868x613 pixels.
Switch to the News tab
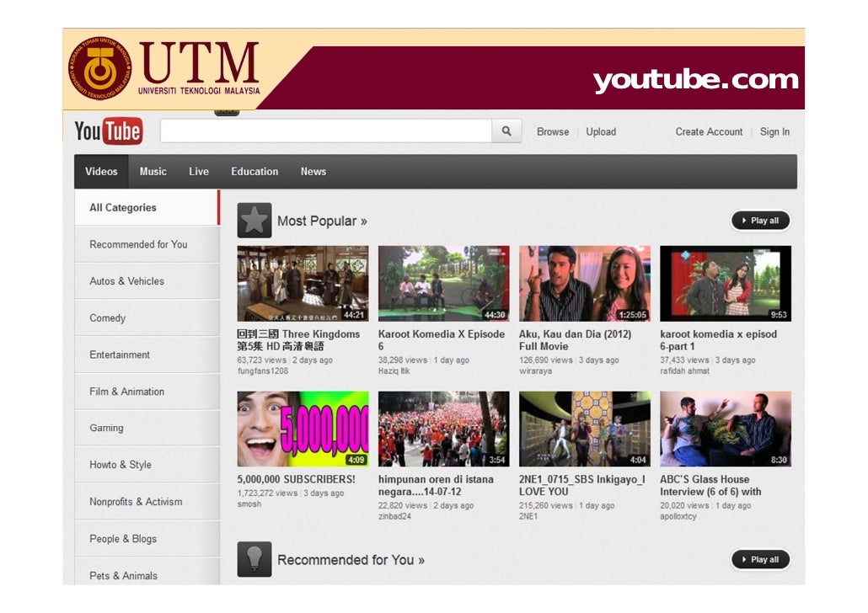coord(313,172)
